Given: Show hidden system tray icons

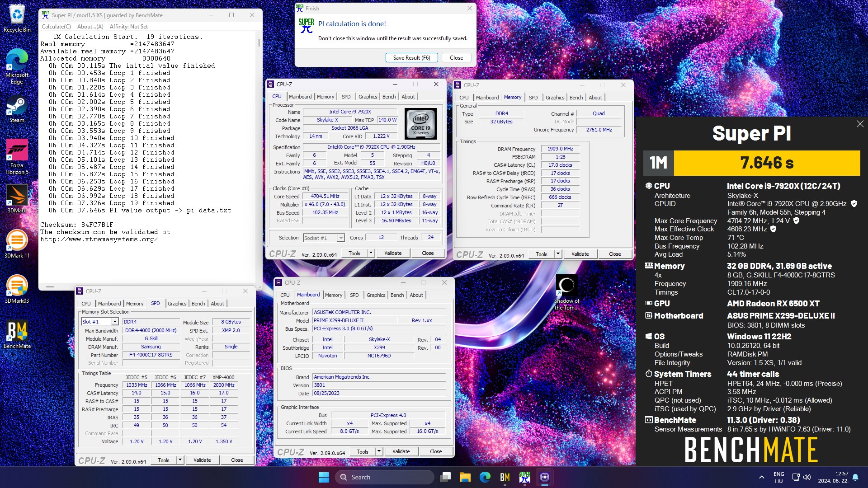Looking at the screenshot, I should click(x=762, y=477).
